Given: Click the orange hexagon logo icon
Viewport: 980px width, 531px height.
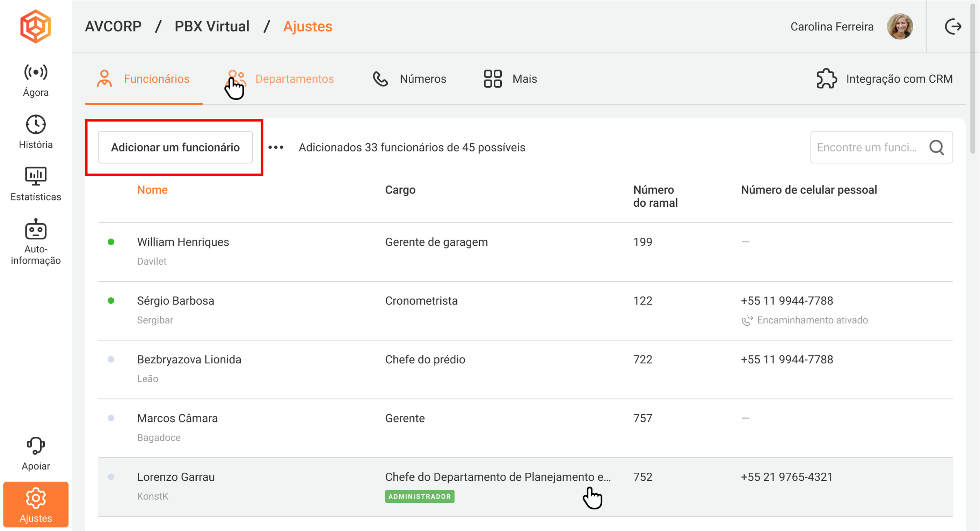Looking at the screenshot, I should coord(35,26).
